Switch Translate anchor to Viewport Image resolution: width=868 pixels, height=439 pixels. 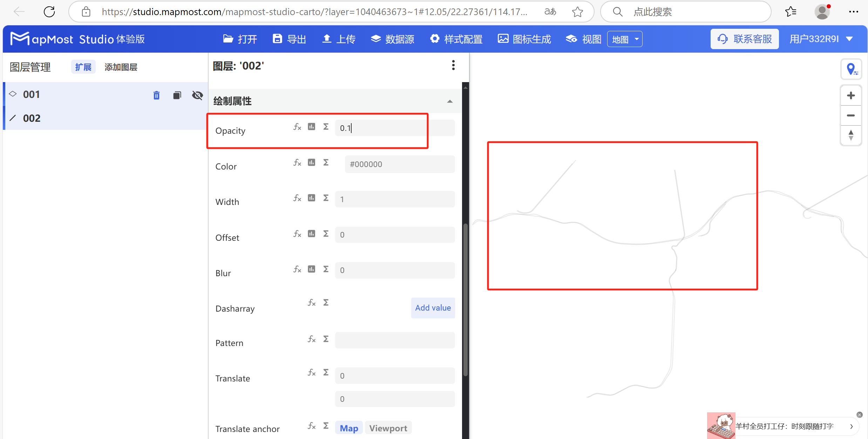click(x=388, y=428)
